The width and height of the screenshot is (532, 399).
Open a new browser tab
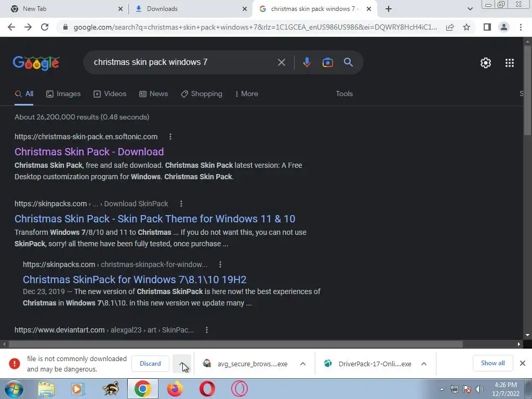click(389, 9)
